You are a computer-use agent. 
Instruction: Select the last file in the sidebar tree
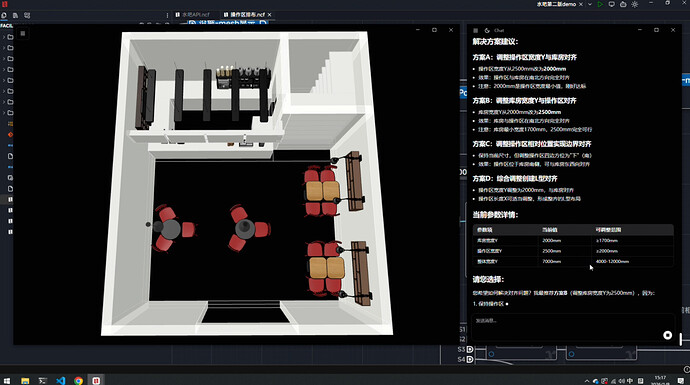(x=10, y=232)
